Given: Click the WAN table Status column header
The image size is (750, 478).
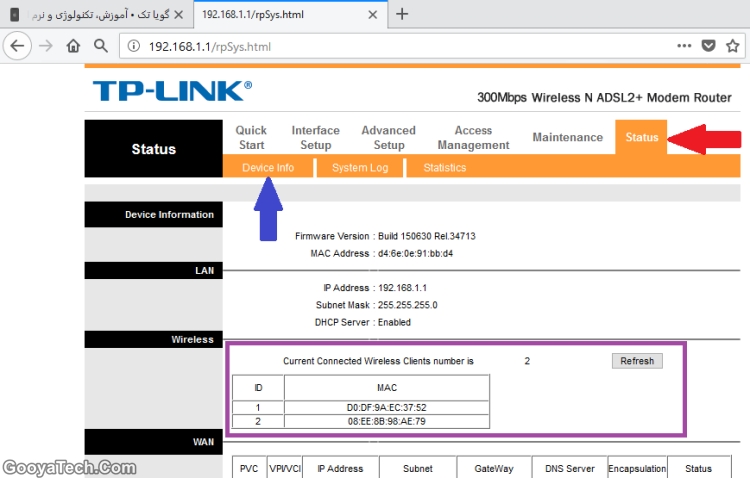Looking at the screenshot, I should (698, 468).
